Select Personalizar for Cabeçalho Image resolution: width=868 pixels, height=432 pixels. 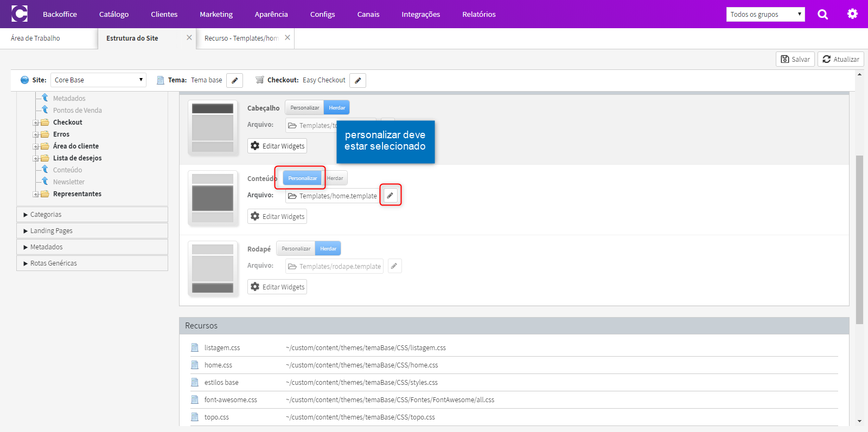point(304,107)
